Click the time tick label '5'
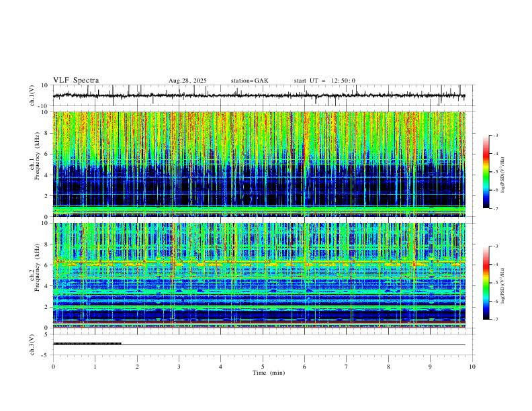Viewport: 532px width, 411px height. [x=263, y=367]
